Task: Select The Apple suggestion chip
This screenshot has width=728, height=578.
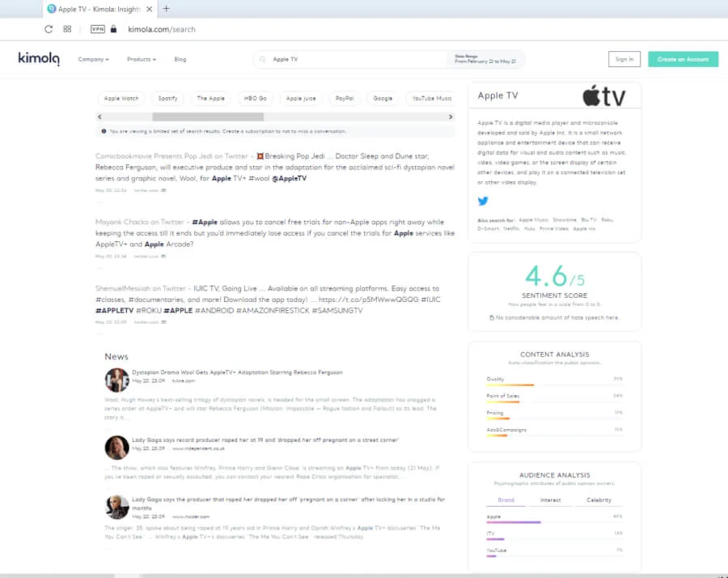Action: tap(211, 99)
